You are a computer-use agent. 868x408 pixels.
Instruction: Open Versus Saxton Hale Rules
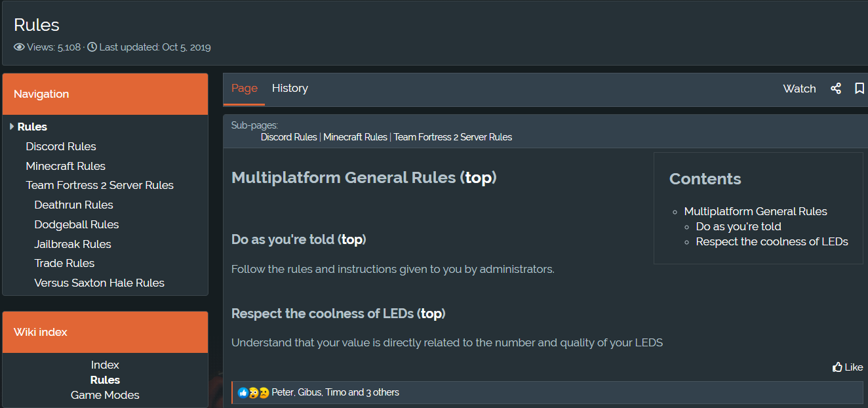tap(100, 283)
